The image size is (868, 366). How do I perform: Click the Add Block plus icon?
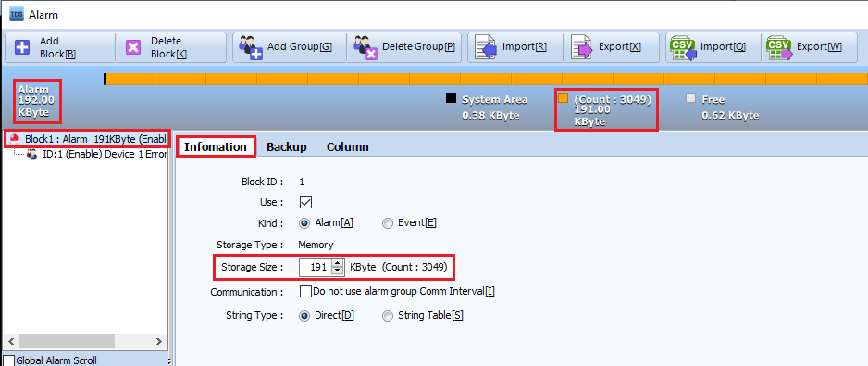pos(22,47)
